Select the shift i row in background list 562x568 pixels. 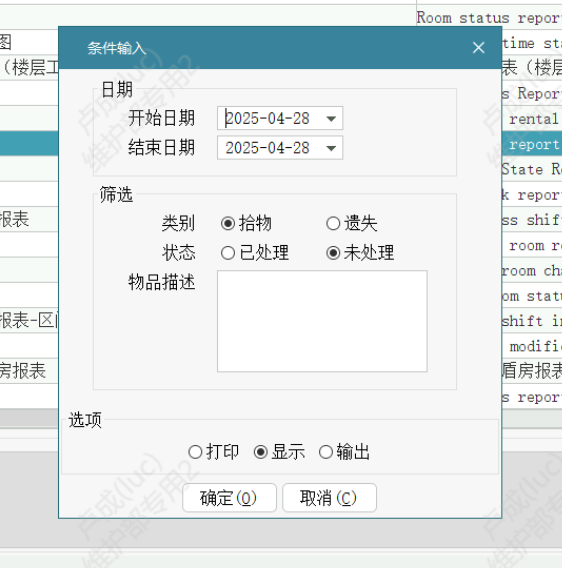tap(532, 321)
